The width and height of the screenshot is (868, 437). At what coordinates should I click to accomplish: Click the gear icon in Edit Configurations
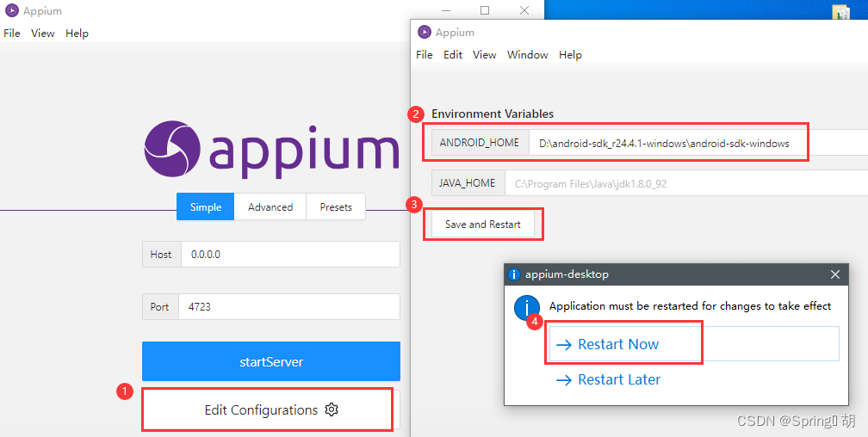332,409
